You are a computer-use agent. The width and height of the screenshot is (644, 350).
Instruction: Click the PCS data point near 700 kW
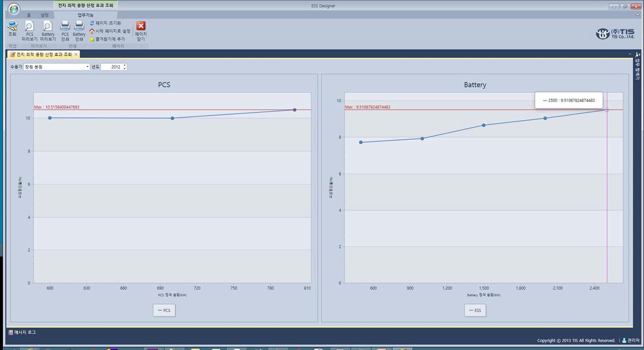pyautogui.click(x=172, y=118)
